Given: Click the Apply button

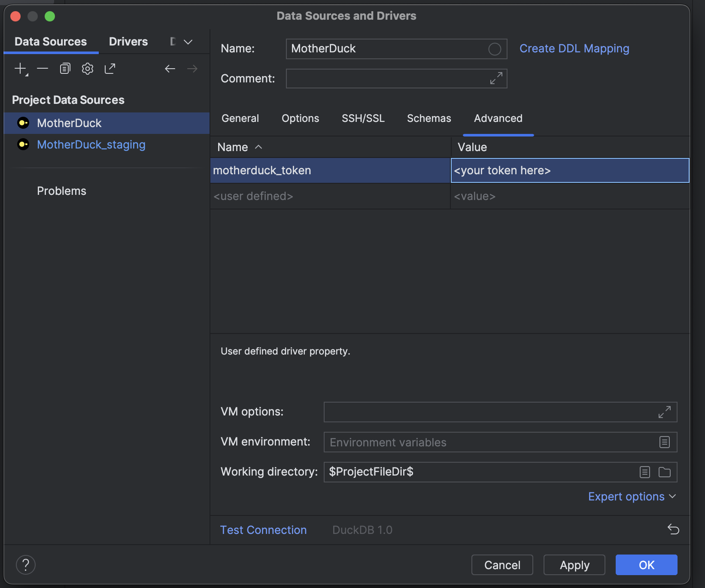Looking at the screenshot, I should click(x=574, y=565).
